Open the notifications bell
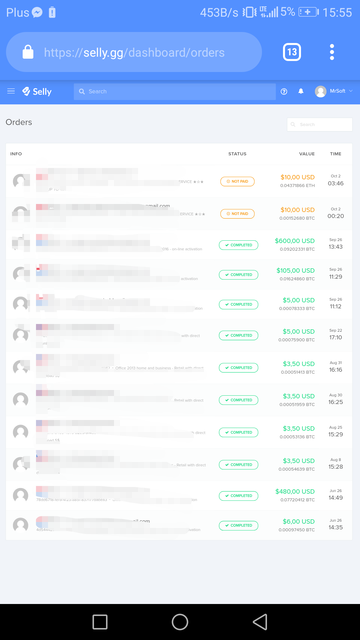The width and height of the screenshot is (360, 640). point(301,91)
